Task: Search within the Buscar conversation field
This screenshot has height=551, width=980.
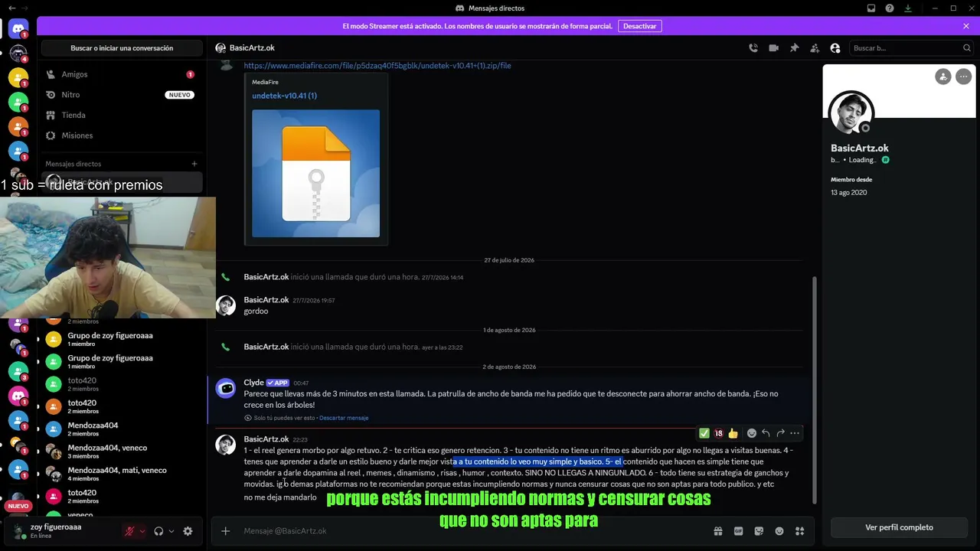Action: [910, 47]
